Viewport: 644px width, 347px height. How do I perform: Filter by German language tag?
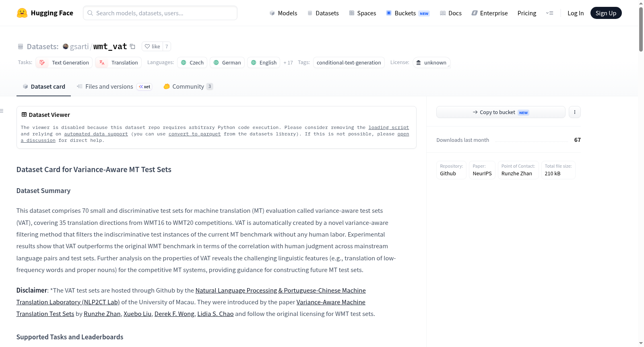[227, 62]
